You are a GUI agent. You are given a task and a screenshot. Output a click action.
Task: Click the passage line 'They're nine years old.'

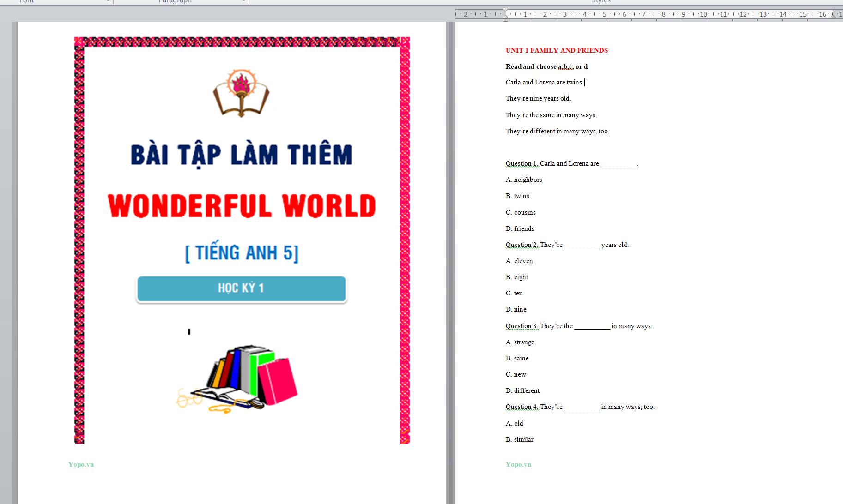click(x=538, y=98)
